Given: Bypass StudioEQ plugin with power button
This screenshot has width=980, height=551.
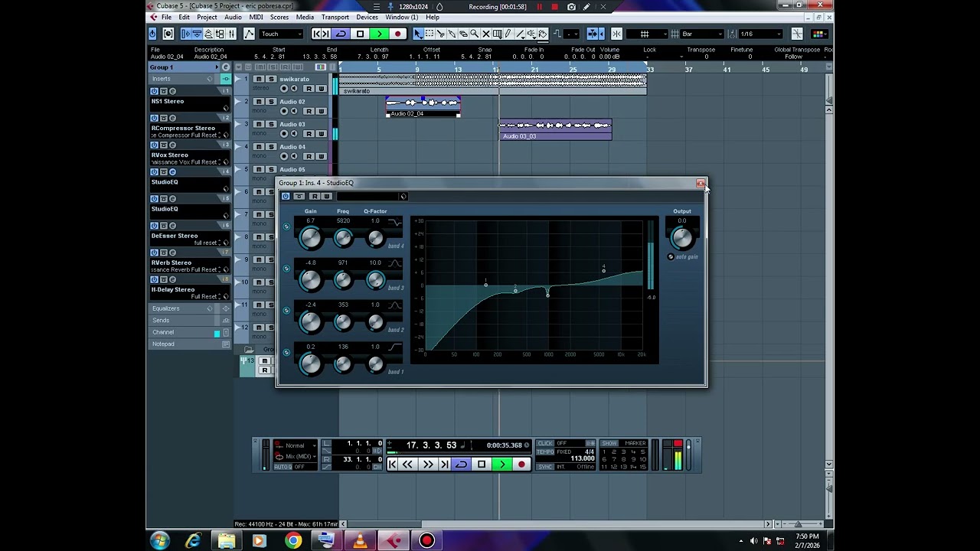Looking at the screenshot, I should tap(286, 197).
